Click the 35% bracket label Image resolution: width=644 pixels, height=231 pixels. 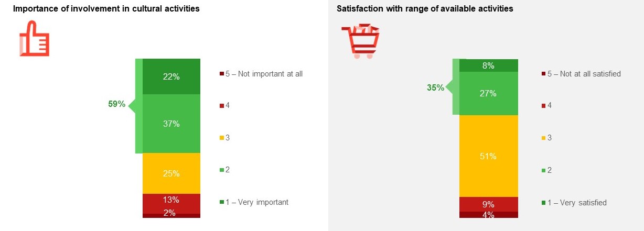tap(435, 87)
